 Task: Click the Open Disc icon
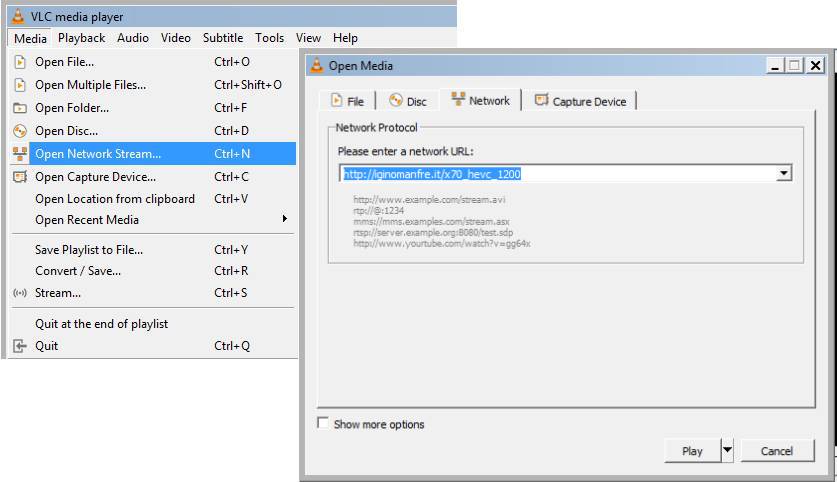[20, 131]
